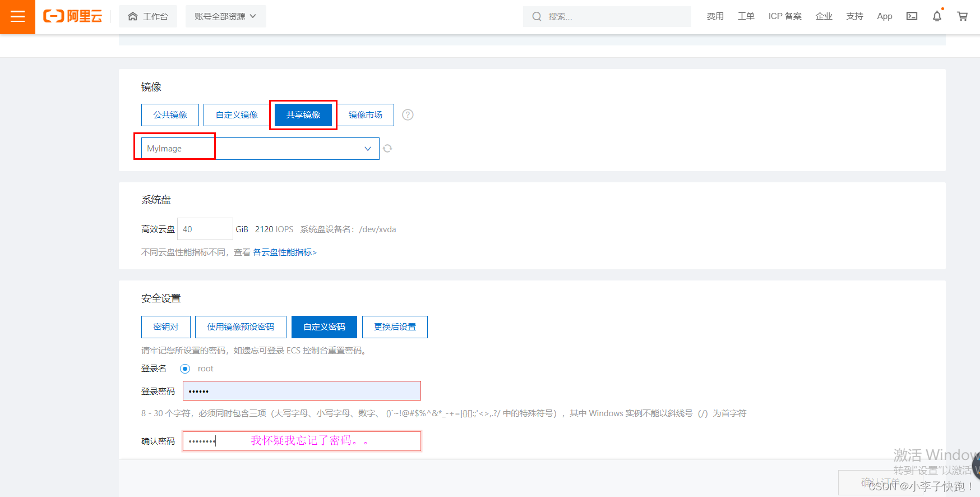Screen dimensions: 980x497
Task: Refresh the image list icon
Action: (387, 149)
